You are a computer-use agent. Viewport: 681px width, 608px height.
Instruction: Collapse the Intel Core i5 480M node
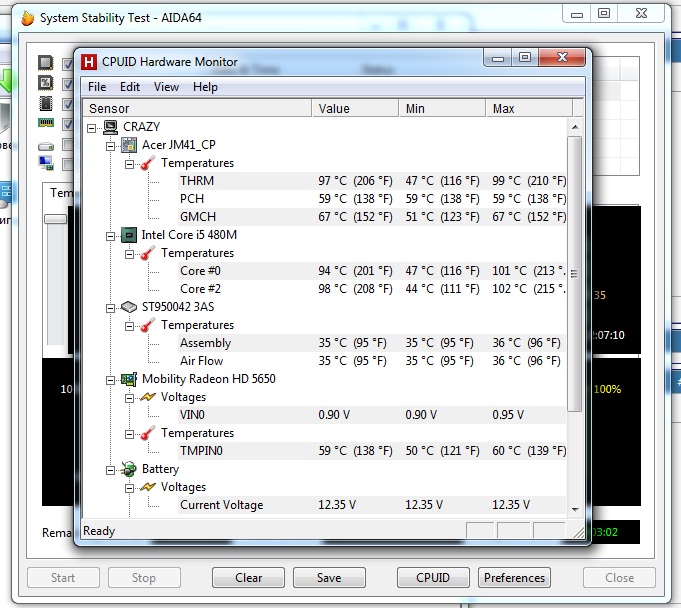[x=110, y=236]
